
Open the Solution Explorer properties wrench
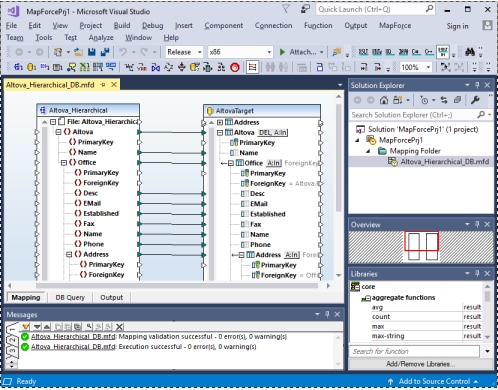point(475,100)
